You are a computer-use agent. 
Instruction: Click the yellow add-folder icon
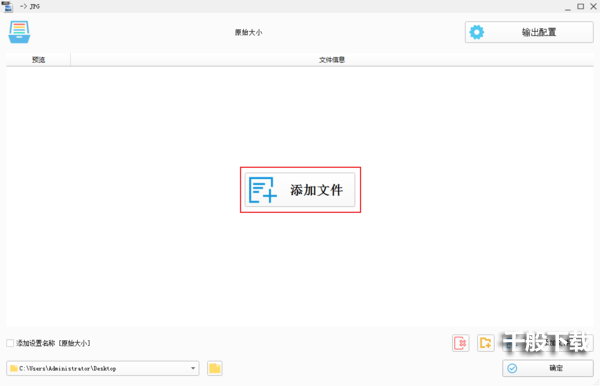click(486, 343)
